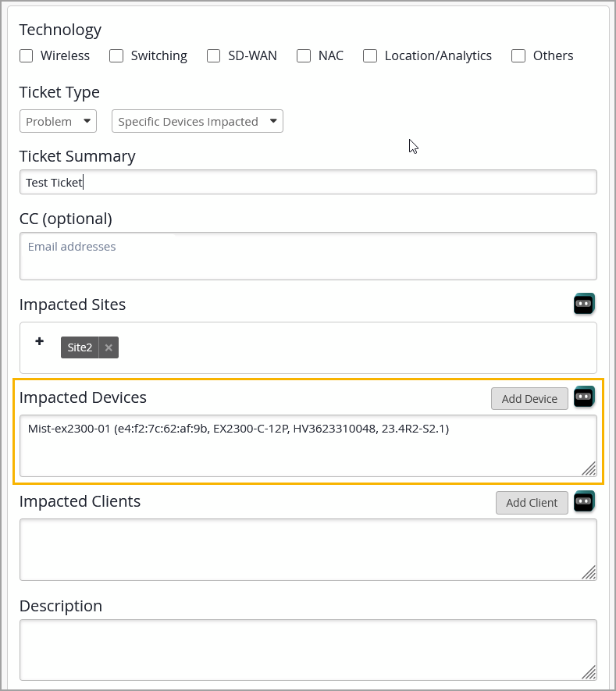
Task: Focus the CC email addresses field
Action: (x=308, y=256)
